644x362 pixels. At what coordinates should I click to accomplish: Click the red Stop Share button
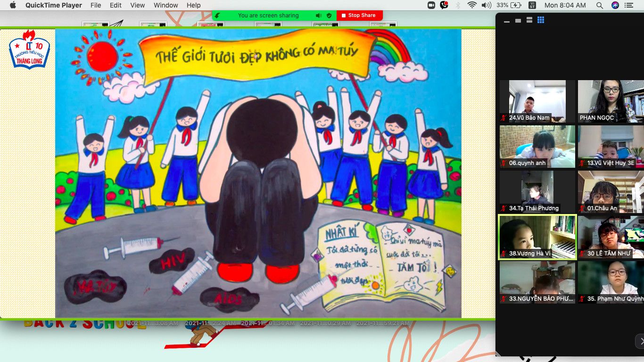tap(359, 16)
